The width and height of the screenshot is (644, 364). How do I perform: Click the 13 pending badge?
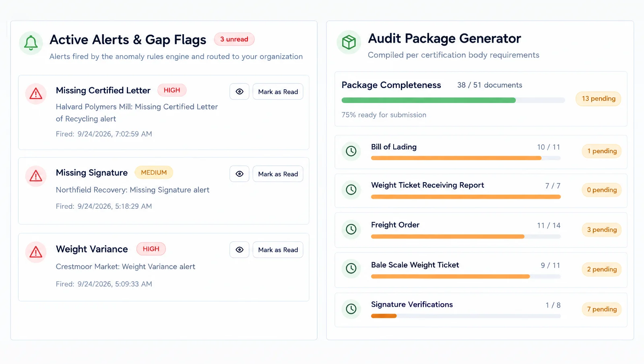(599, 99)
